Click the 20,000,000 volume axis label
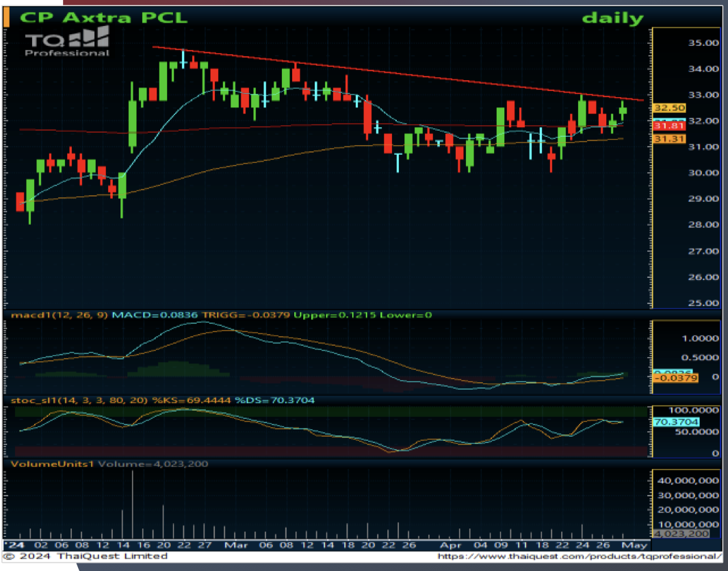The image size is (728, 571). (x=688, y=510)
